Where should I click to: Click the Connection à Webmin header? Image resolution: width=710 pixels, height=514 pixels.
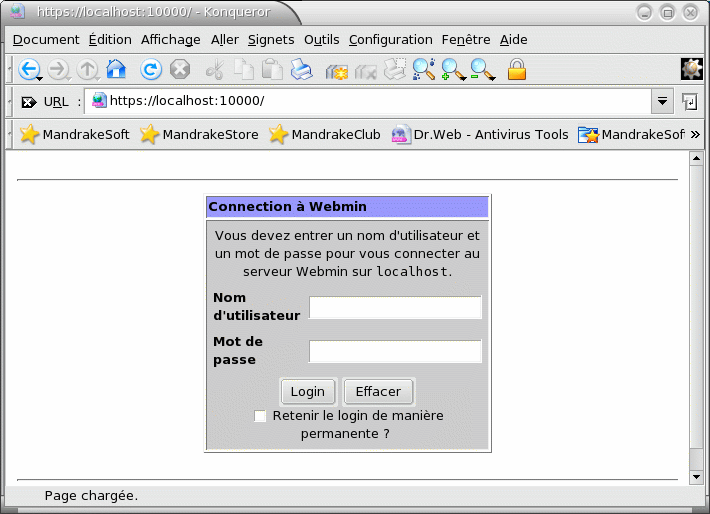pos(347,207)
